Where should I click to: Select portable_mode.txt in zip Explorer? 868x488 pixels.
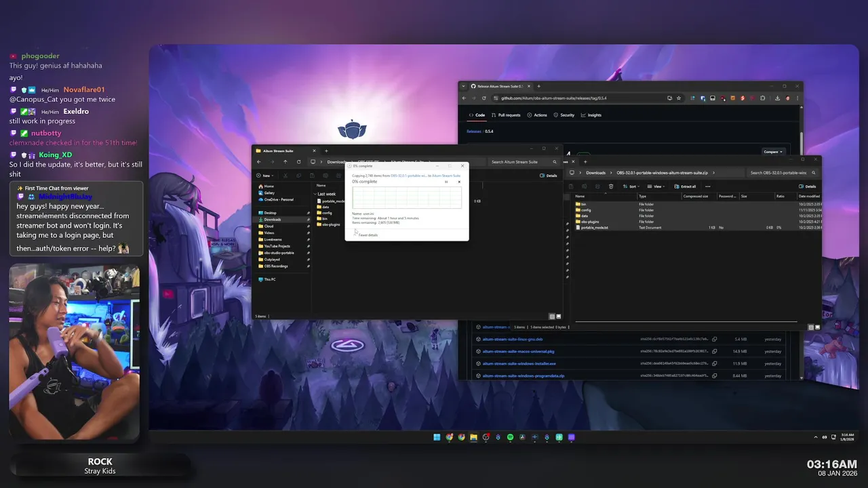click(593, 228)
